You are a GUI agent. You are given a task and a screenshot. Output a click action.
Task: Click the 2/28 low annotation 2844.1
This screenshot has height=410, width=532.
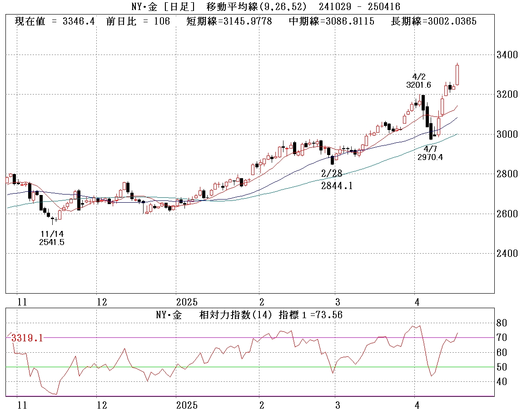point(336,185)
